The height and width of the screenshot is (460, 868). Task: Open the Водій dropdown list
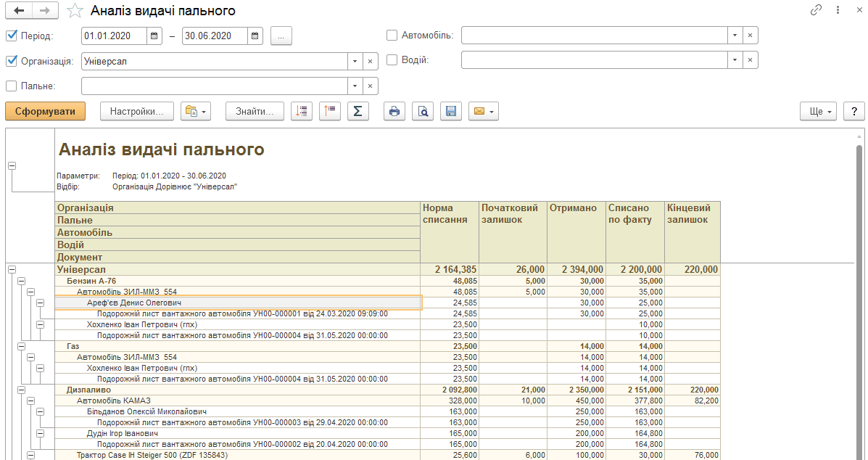[735, 59]
